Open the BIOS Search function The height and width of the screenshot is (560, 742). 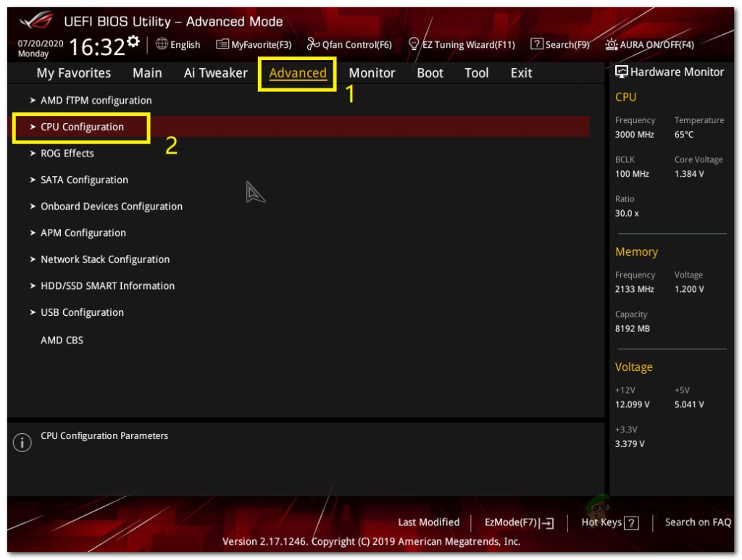click(x=560, y=44)
